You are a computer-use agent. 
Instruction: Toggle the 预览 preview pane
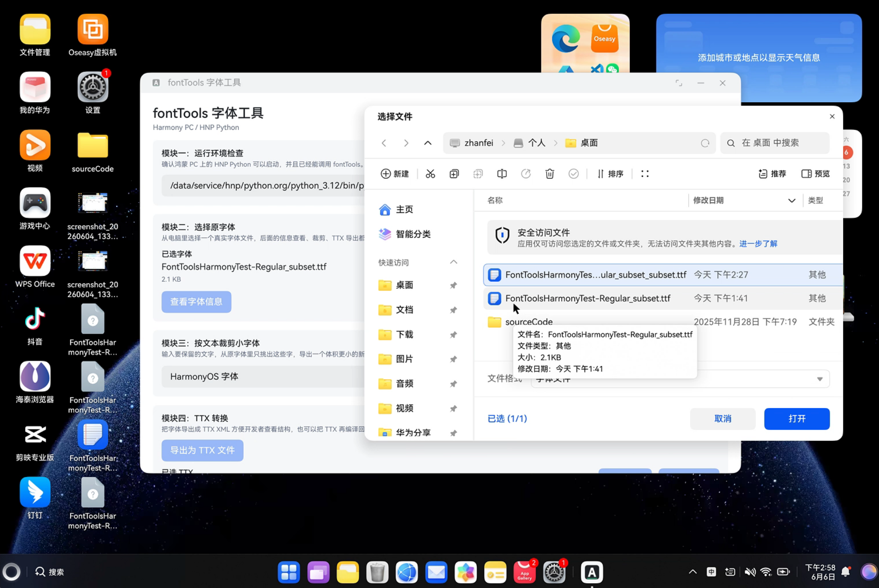tap(815, 174)
